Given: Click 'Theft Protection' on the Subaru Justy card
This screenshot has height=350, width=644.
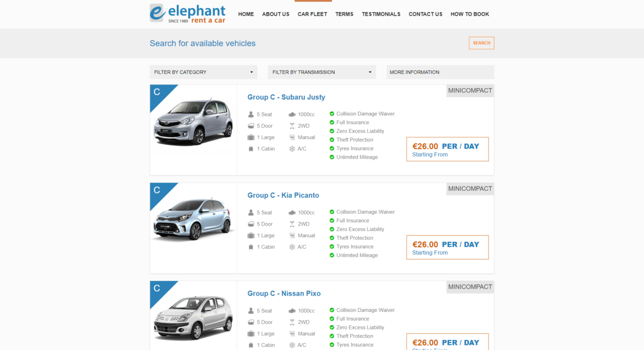Looking at the screenshot, I should pyautogui.click(x=355, y=139).
